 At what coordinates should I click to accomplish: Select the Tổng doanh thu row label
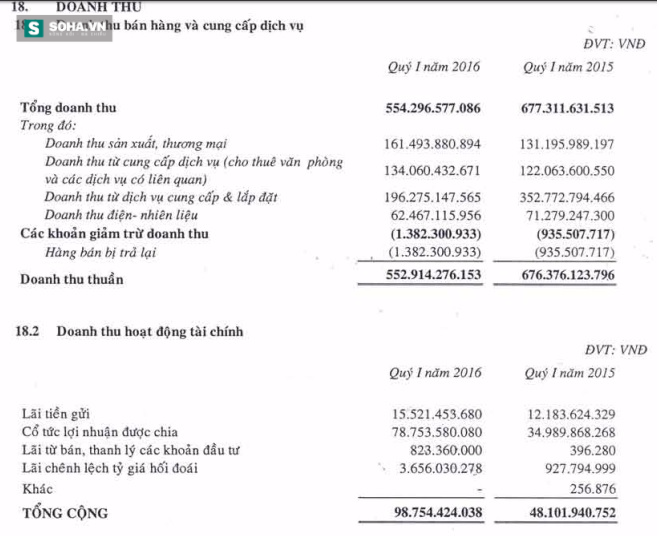click(x=68, y=108)
